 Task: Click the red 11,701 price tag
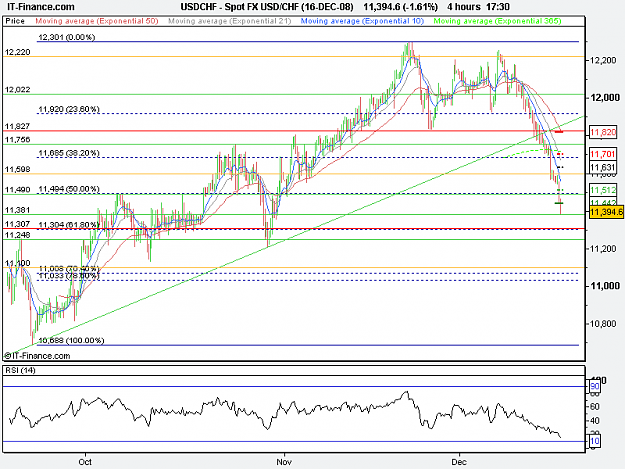pos(603,154)
